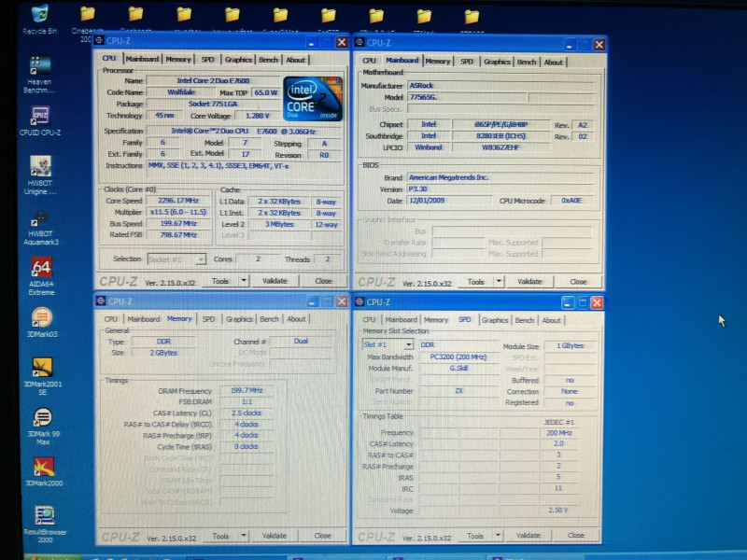Click Max Bandwidth PC3200 (200 MHz) field
747x560 pixels.
(458, 357)
